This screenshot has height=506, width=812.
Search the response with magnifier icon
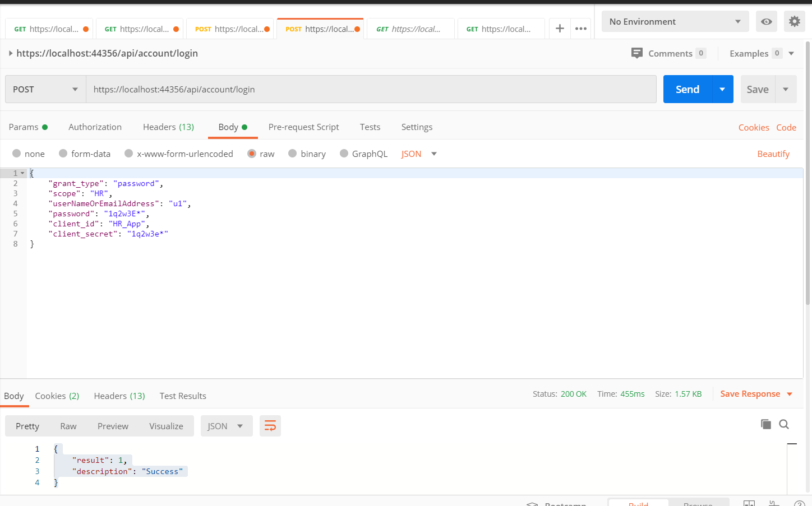(784, 424)
